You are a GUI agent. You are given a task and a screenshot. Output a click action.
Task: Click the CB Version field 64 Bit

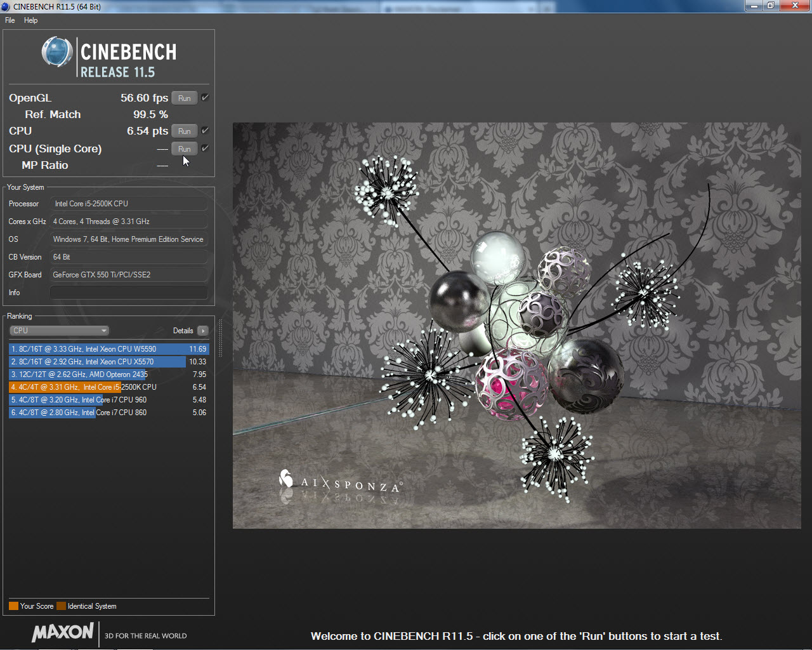point(129,257)
